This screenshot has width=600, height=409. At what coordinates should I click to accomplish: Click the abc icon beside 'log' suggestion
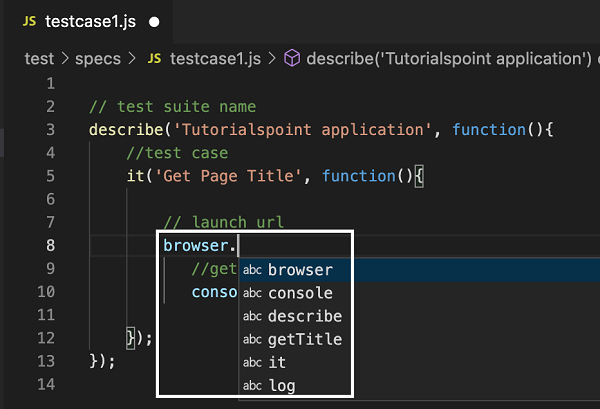point(252,385)
